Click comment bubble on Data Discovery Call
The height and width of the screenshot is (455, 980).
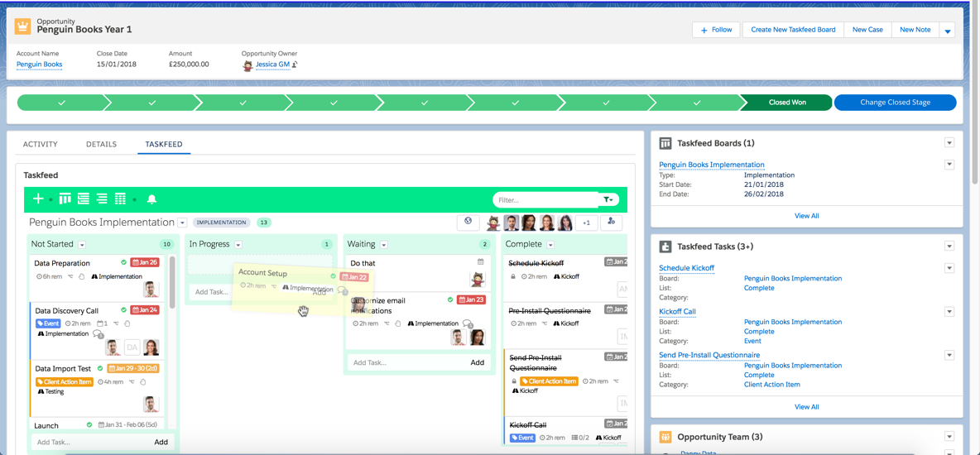(x=98, y=334)
